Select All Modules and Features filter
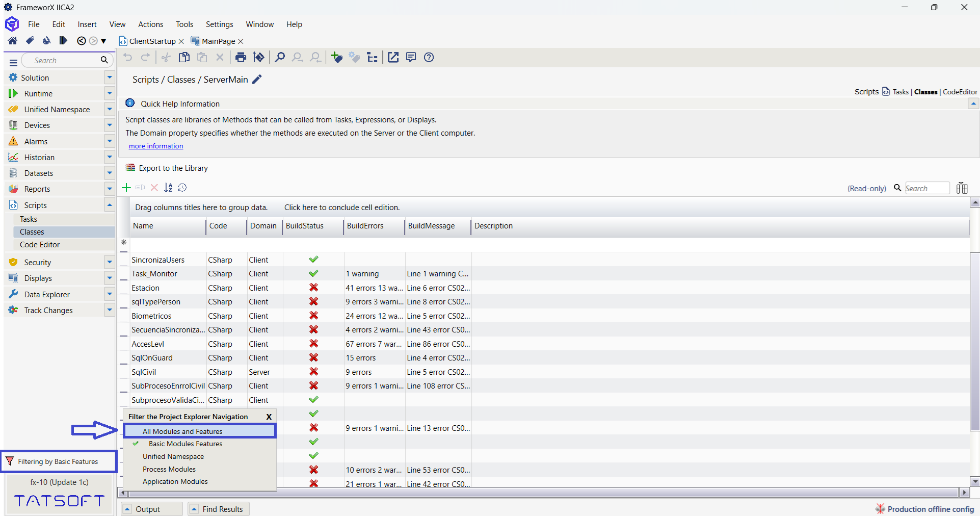 coord(200,431)
